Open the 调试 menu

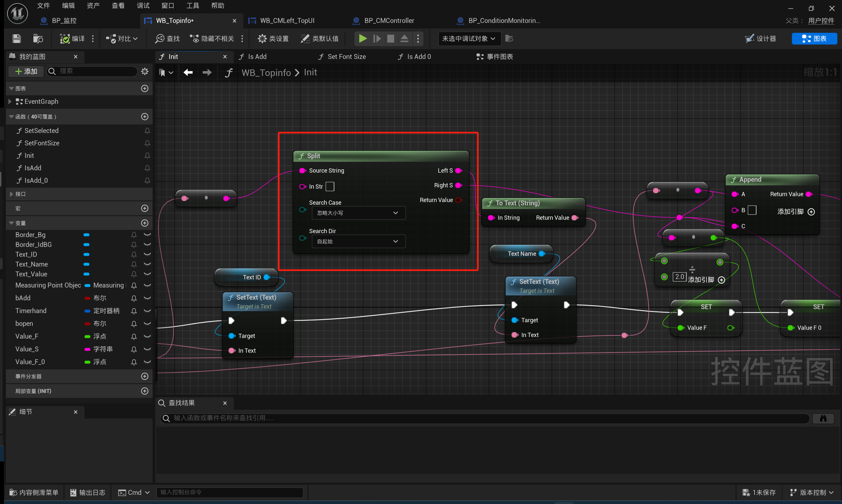[x=143, y=6]
